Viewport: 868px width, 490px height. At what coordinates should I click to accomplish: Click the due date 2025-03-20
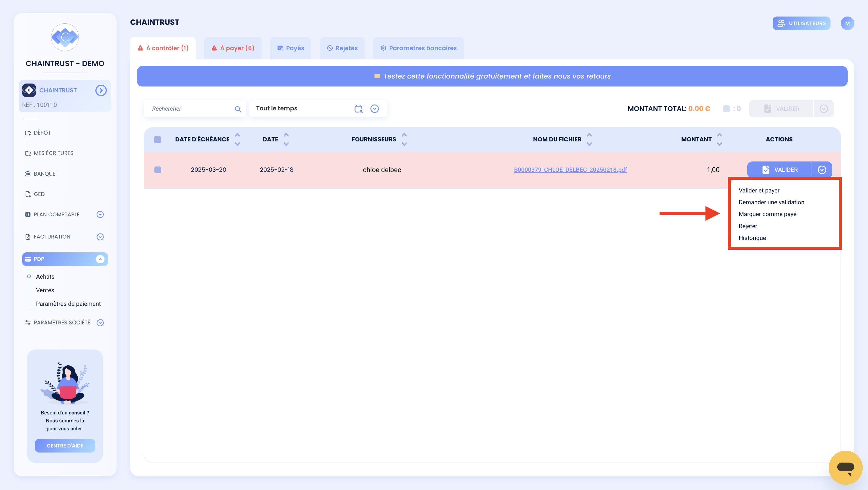[x=208, y=170]
